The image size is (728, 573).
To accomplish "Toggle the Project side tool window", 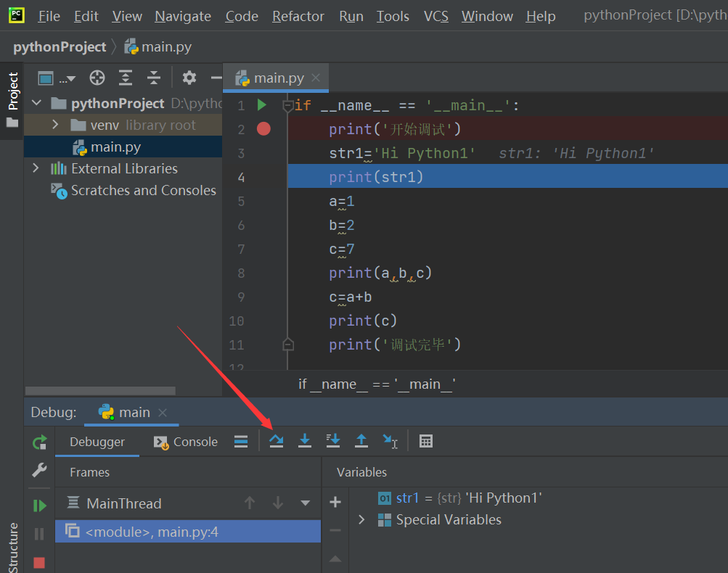I will pyautogui.click(x=12, y=99).
